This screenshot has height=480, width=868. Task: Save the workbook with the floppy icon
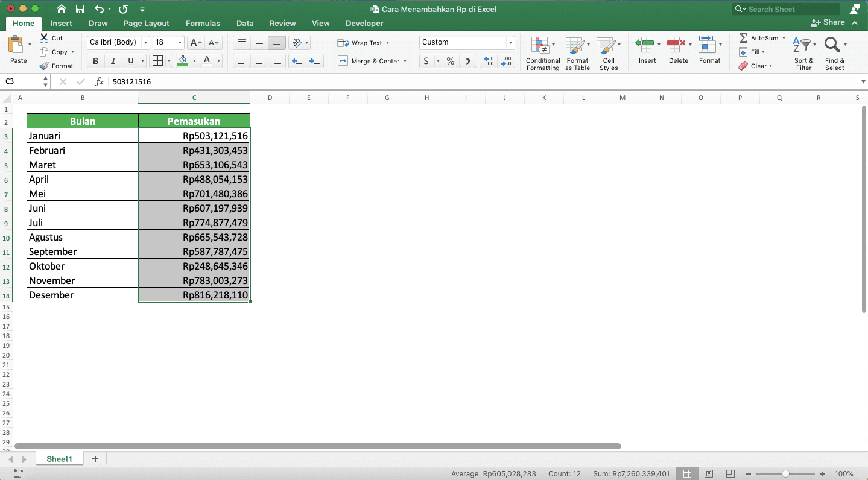[x=80, y=9]
